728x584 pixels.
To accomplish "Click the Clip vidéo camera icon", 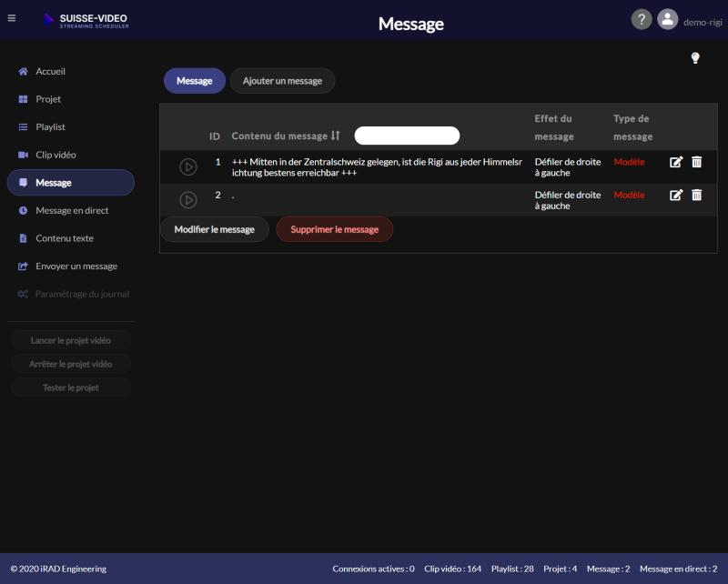I will click(x=23, y=155).
